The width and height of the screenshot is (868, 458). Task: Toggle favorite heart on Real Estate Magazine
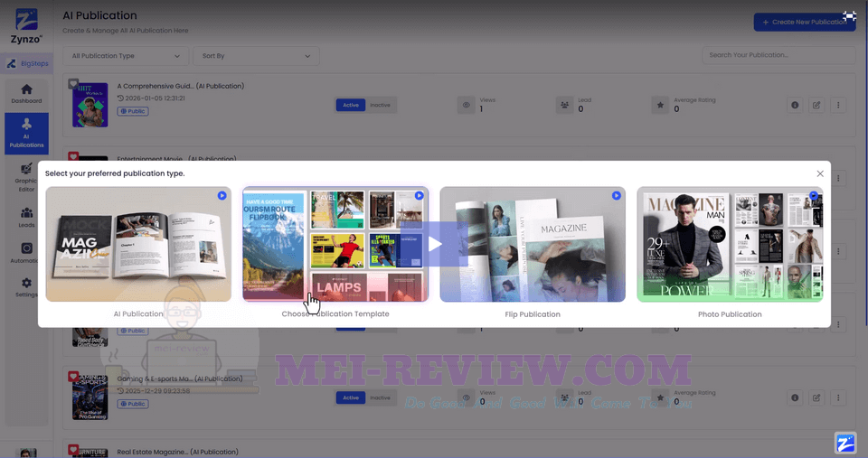[73, 450]
